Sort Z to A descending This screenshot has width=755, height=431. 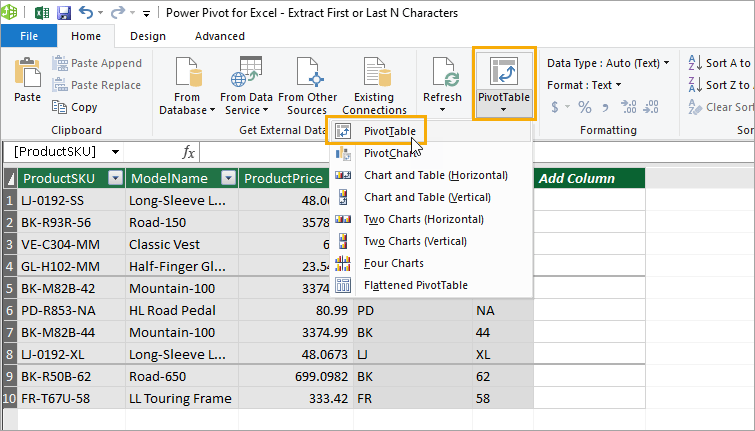719,85
